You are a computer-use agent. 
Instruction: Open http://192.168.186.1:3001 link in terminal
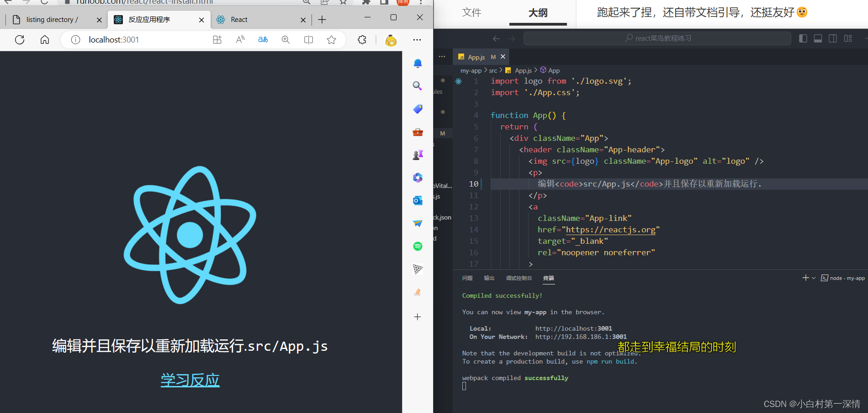click(581, 337)
